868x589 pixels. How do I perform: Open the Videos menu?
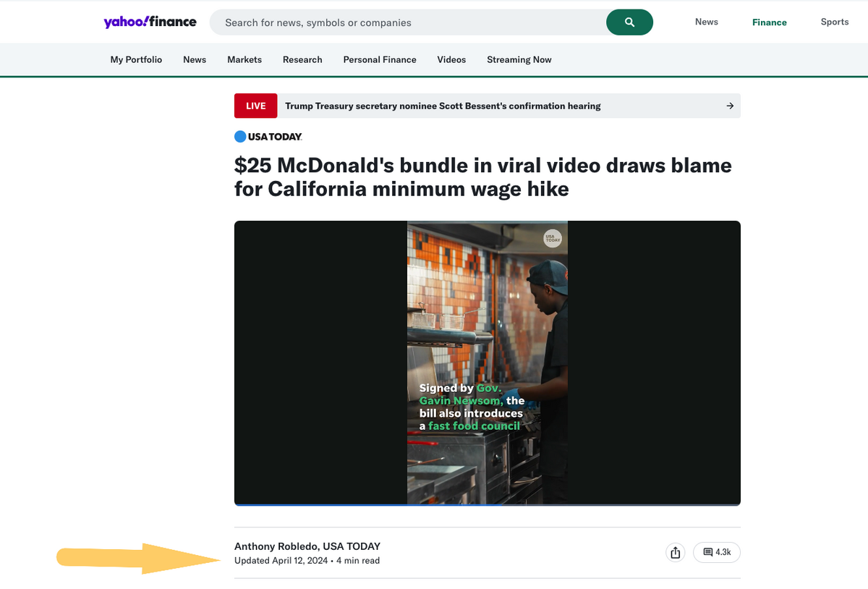[451, 59]
